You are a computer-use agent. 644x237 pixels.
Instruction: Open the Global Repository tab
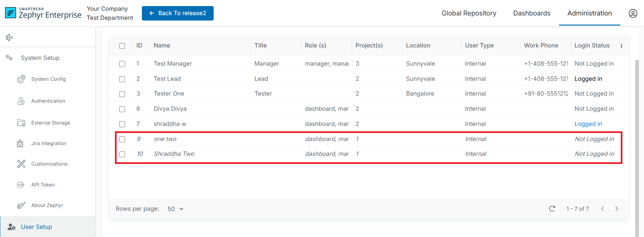tap(469, 13)
